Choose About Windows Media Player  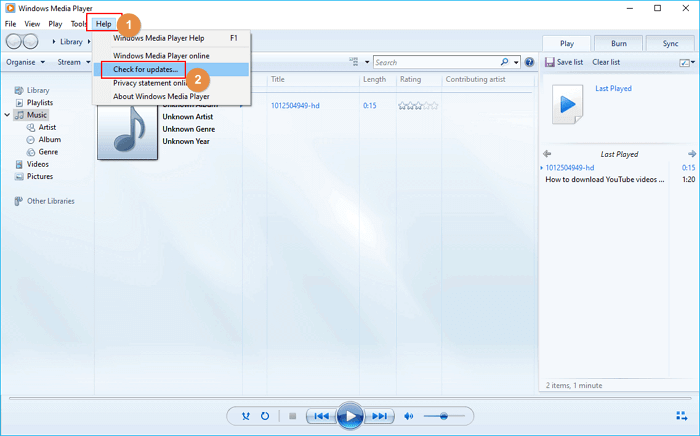click(x=171, y=96)
